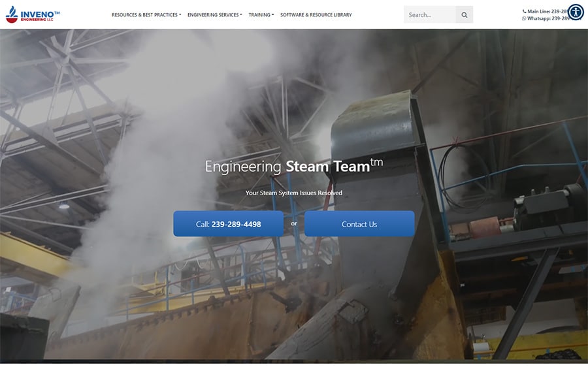Screen dimensions: 588x371
Task: Click the Inveno Engineering logo
Action: coord(33,14)
